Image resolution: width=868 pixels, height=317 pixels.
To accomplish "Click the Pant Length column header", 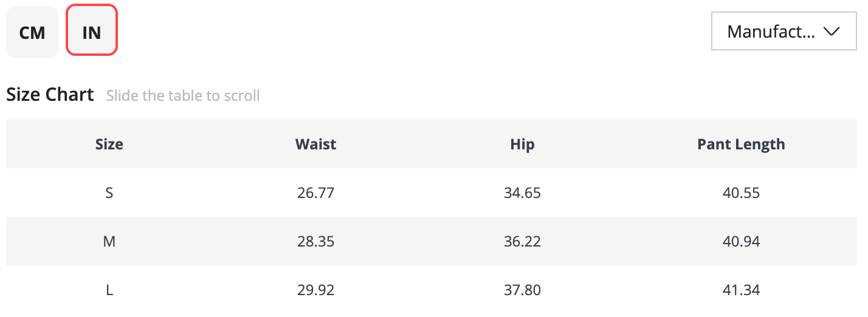I will pyautogui.click(x=741, y=144).
